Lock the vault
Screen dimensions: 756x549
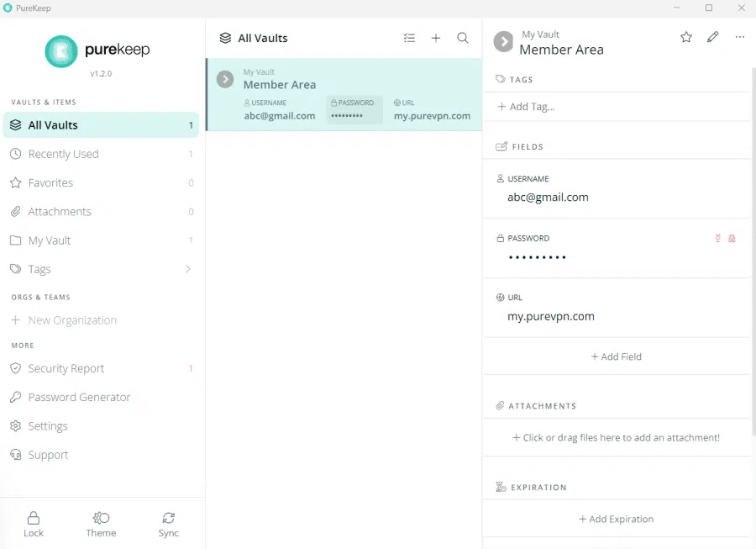coord(34,525)
